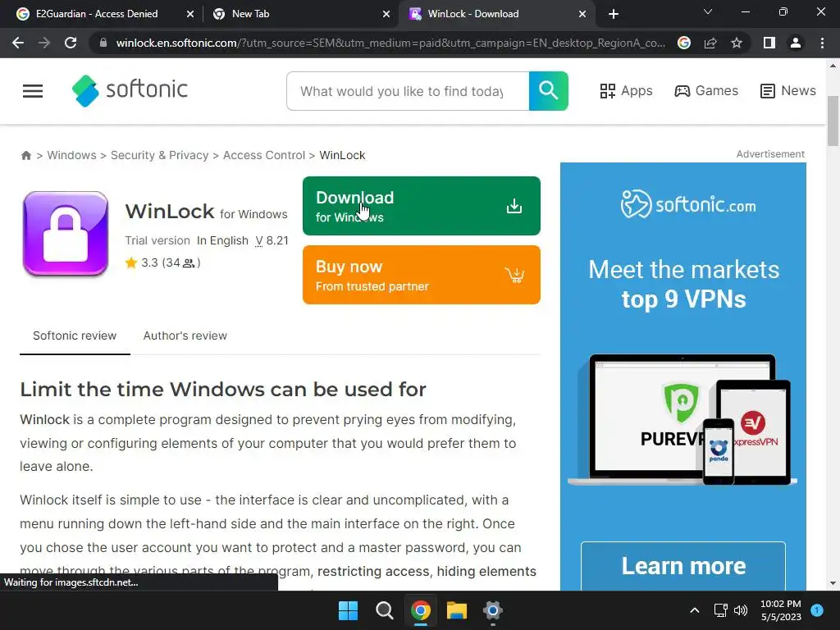The width and height of the screenshot is (840, 630).
Task: Click the page vertical scrollbar thumb
Action: pyautogui.click(x=833, y=121)
